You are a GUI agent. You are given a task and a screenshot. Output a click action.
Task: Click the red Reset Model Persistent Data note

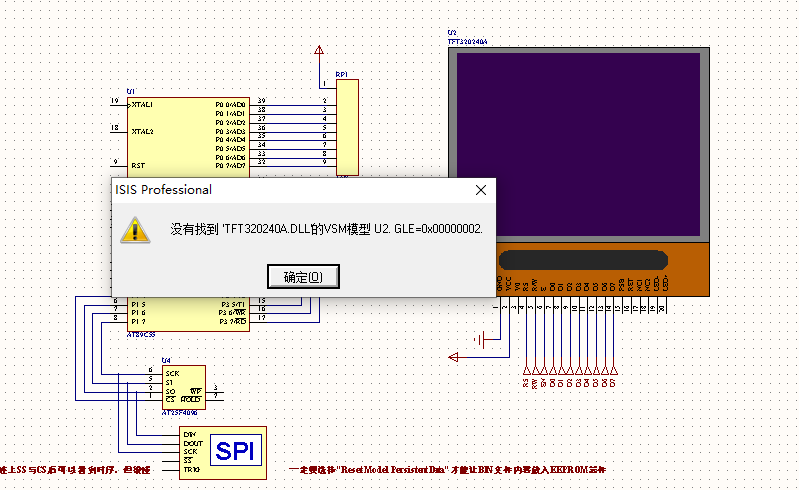447,470
